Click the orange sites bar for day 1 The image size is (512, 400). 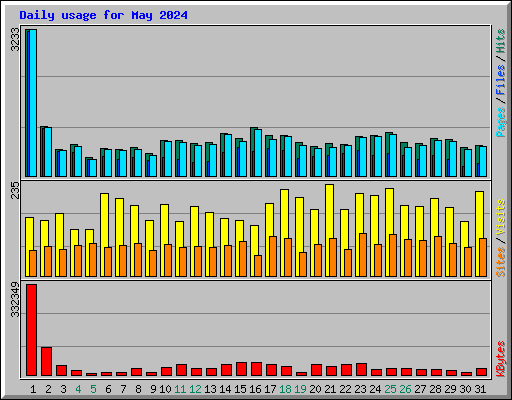click(x=33, y=263)
